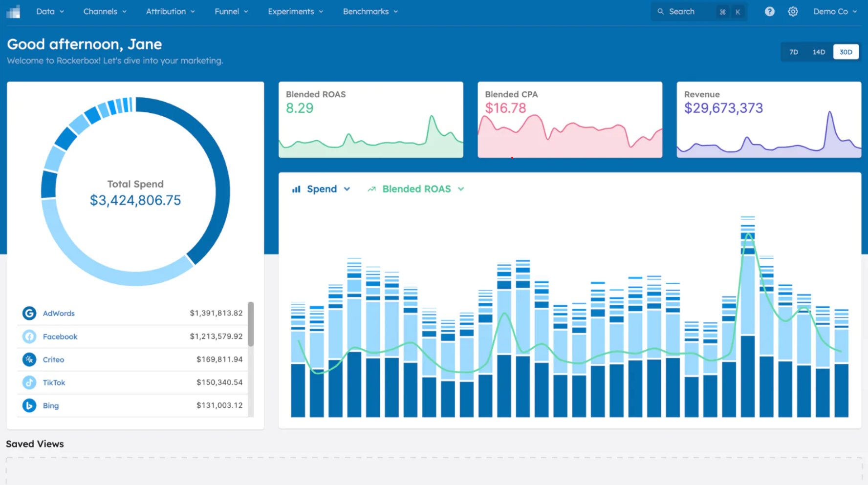Click the Criteo channel icon
Viewport: 868px width, 485px height.
tap(29, 359)
